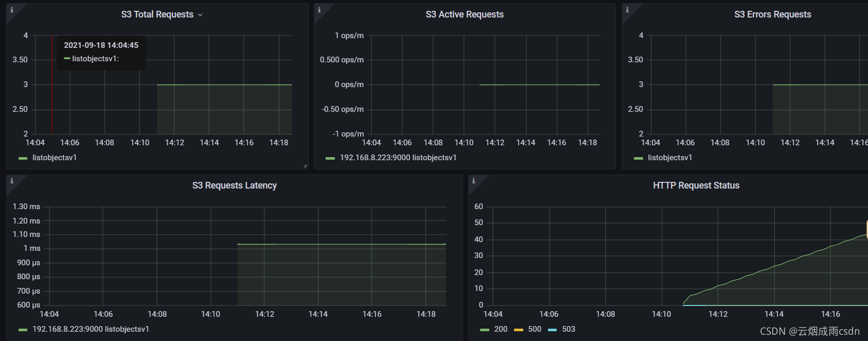The image size is (868, 341).
Task: Click green swatch in S3 Errors Requests legend
Action: 639,158
